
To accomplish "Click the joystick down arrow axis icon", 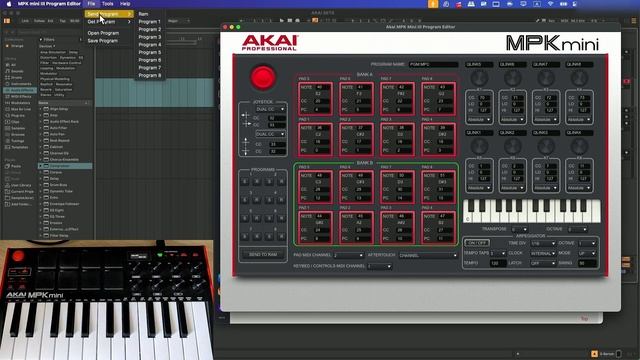I will (x=245, y=151).
